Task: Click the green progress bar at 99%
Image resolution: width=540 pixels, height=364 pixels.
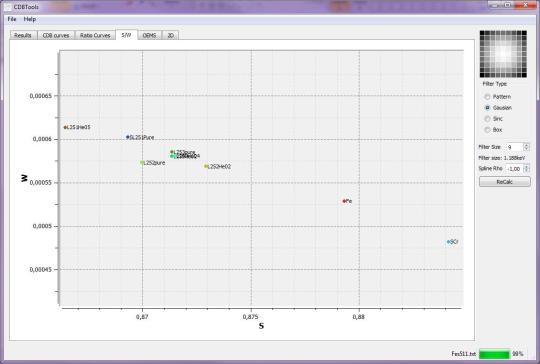Action: [x=494, y=354]
